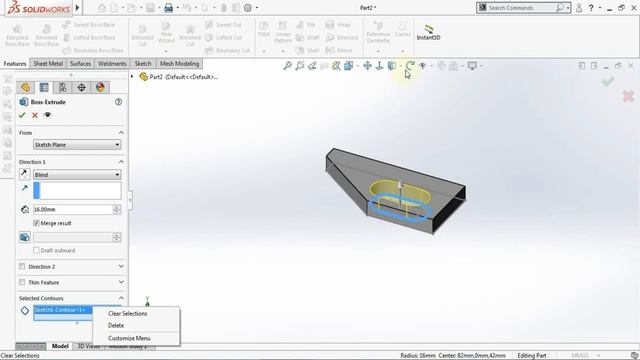Switch to ConfigurationManager tab icon
Image resolution: width=640 pixels, height=360 pixels.
(x=62, y=87)
